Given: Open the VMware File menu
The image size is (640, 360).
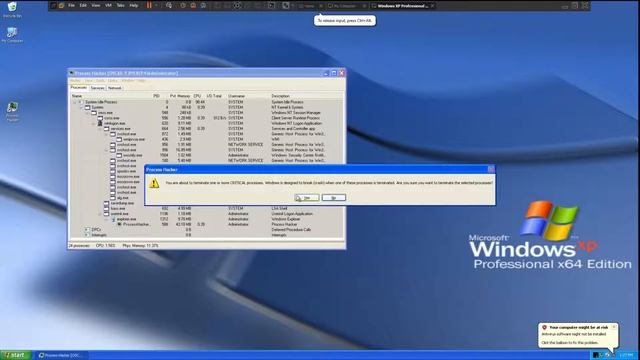Looking at the screenshot, I should pos(71,5).
